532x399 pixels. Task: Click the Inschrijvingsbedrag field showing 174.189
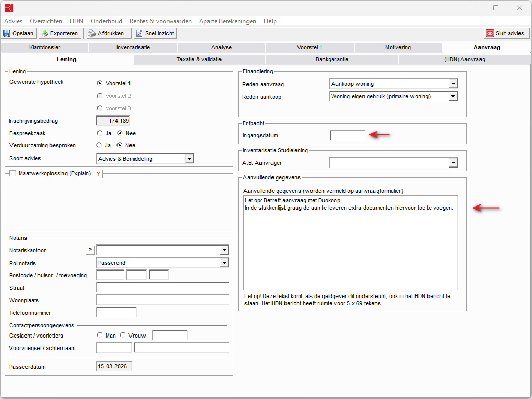tap(113, 121)
